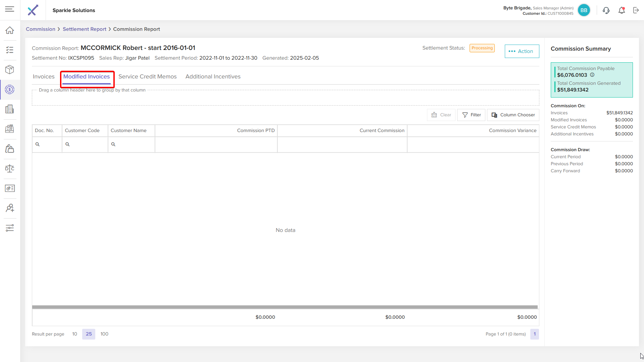The width and height of the screenshot is (644, 362).
Task: Open the product box sidebar icon
Action: pos(10,69)
